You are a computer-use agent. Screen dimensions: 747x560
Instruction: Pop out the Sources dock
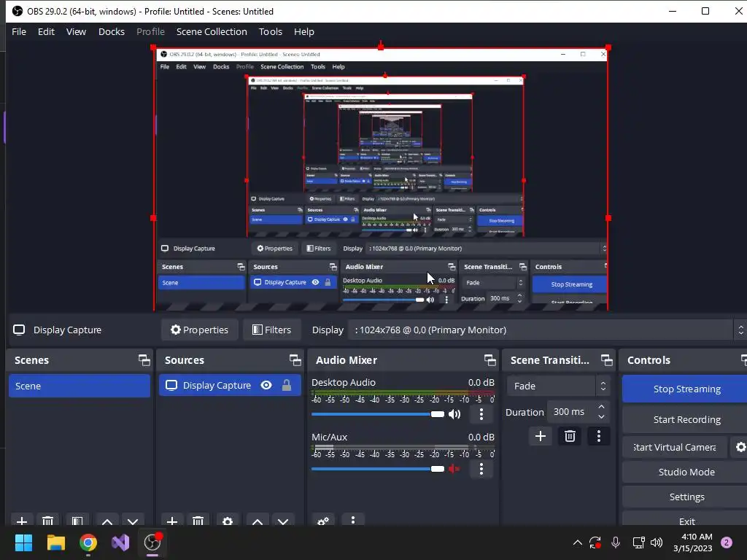(295, 360)
